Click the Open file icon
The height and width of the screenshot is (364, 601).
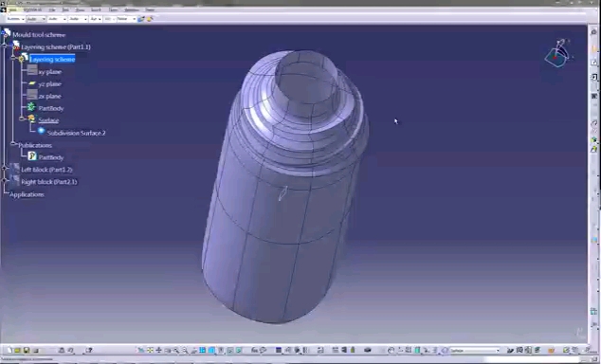coord(17,350)
